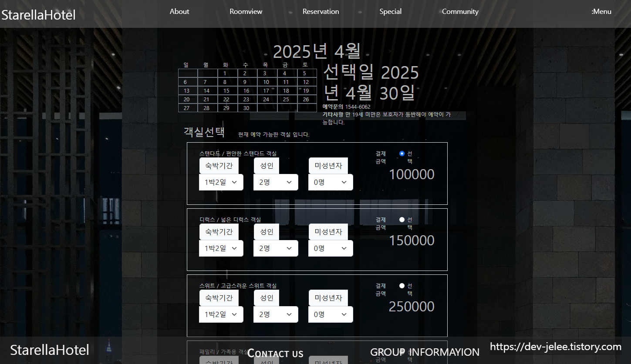Select date 30 on the calendar

(x=247, y=108)
